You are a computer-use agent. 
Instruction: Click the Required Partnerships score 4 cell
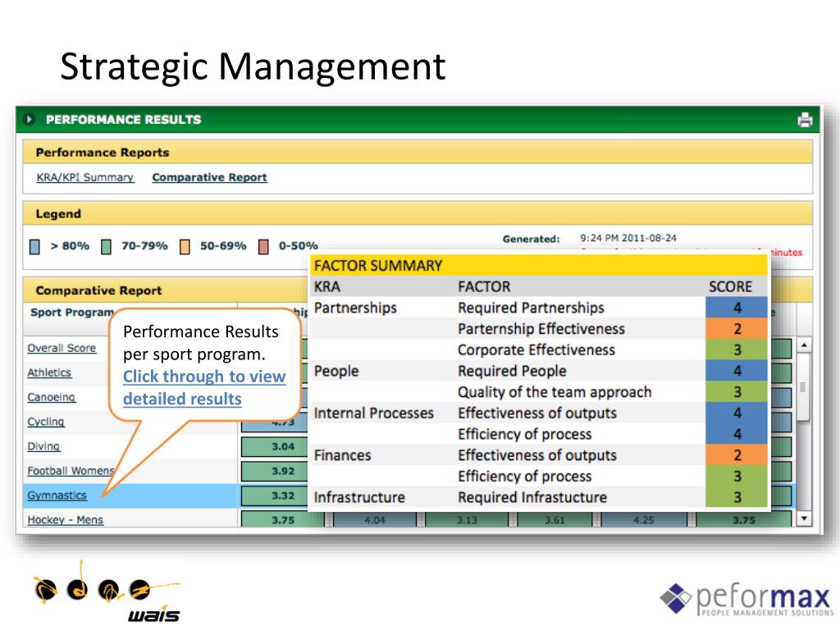[x=737, y=308]
